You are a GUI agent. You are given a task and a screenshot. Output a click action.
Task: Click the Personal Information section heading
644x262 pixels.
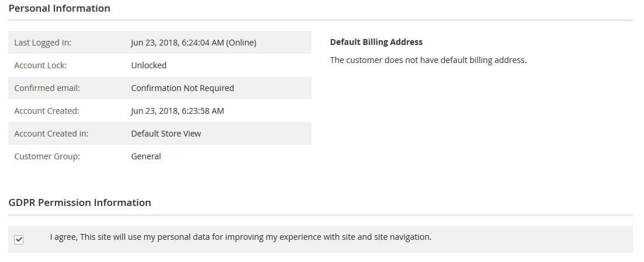[59, 9]
